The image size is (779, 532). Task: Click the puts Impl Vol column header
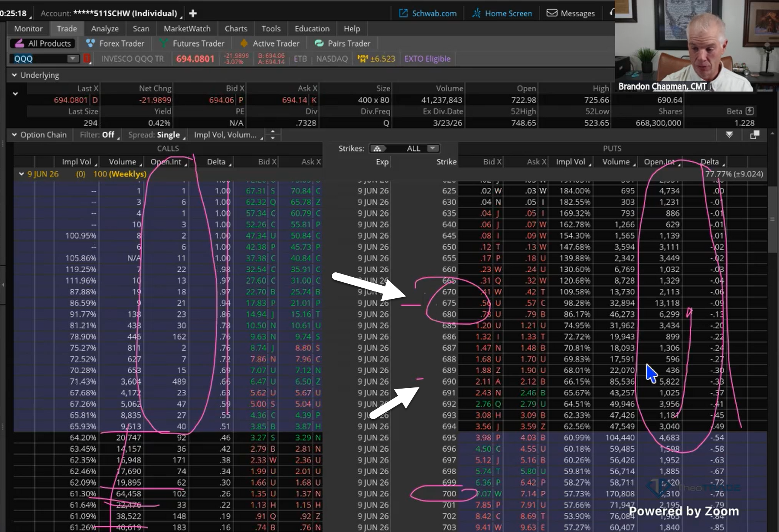(x=570, y=162)
